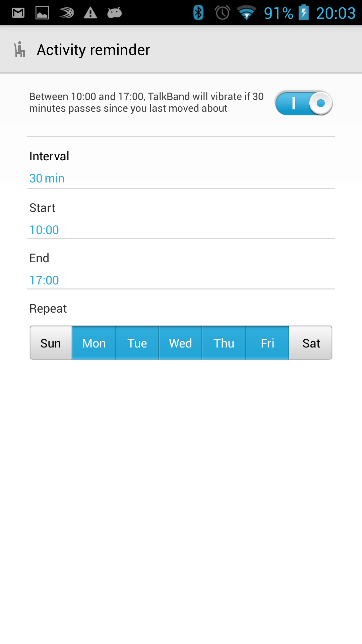Tap the warning triangle notification icon
Image resolution: width=362 pixels, height=644 pixels.
pyautogui.click(x=90, y=13)
